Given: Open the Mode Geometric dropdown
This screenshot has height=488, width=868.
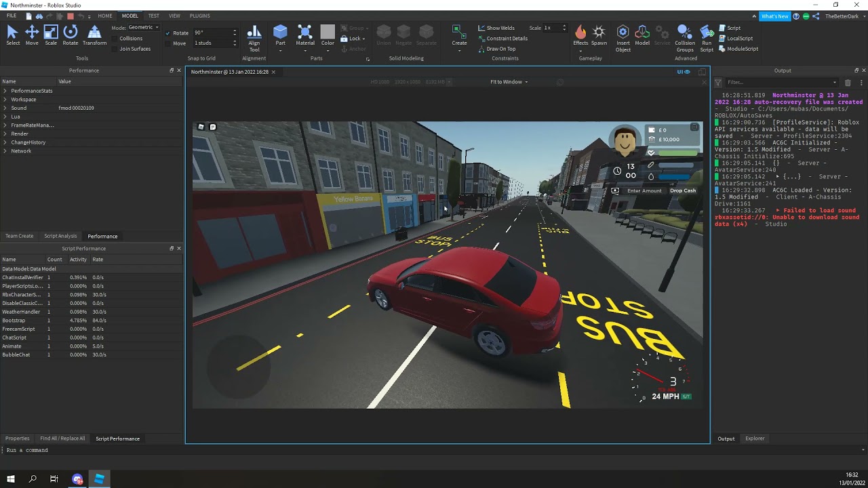Looking at the screenshot, I should (x=143, y=28).
